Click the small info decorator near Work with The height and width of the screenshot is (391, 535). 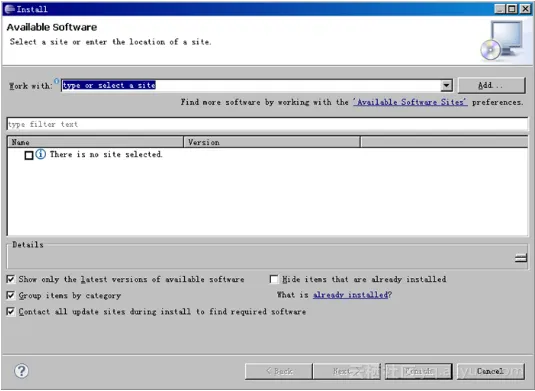click(x=57, y=81)
